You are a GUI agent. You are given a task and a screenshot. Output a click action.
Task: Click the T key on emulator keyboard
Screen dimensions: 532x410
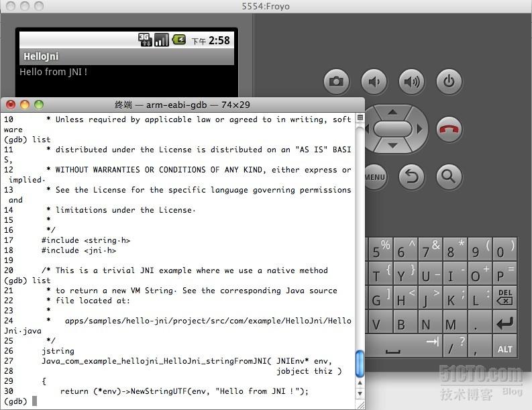coord(380,273)
